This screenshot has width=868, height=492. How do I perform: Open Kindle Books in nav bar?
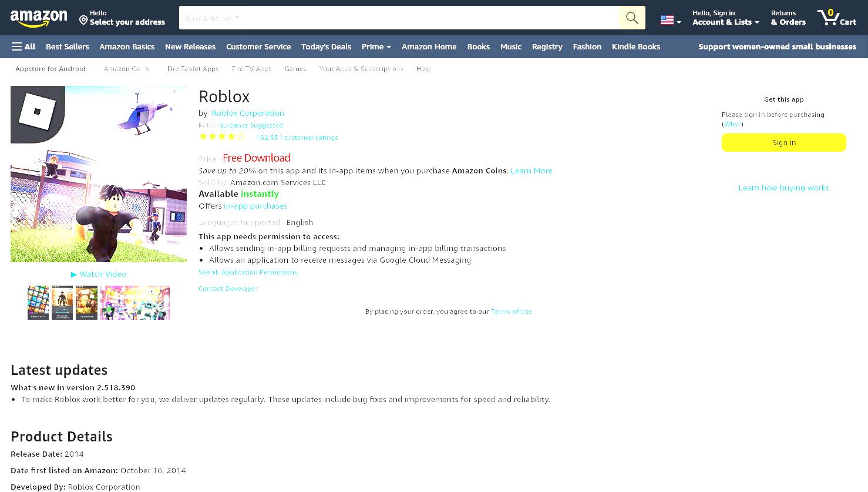pos(636,46)
